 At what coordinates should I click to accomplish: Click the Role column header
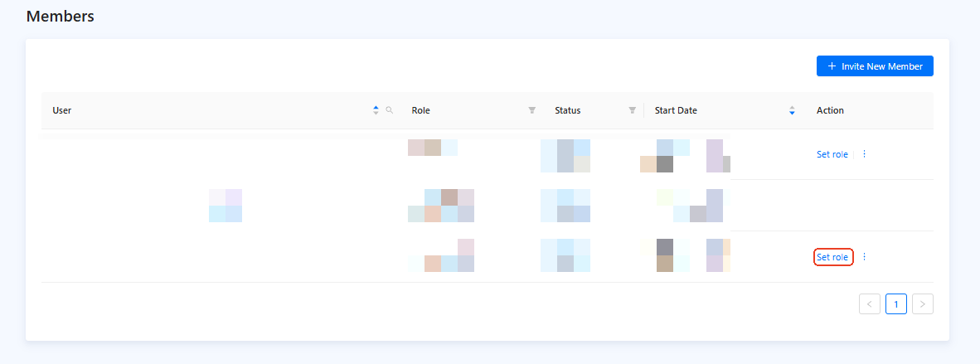point(420,110)
